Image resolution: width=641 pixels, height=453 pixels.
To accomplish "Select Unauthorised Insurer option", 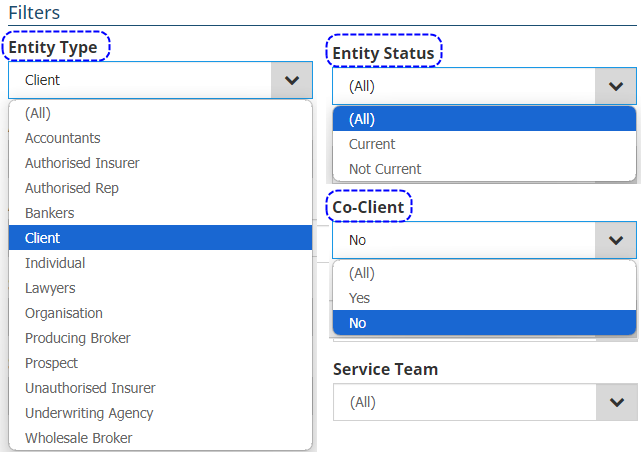I will click(90, 388).
